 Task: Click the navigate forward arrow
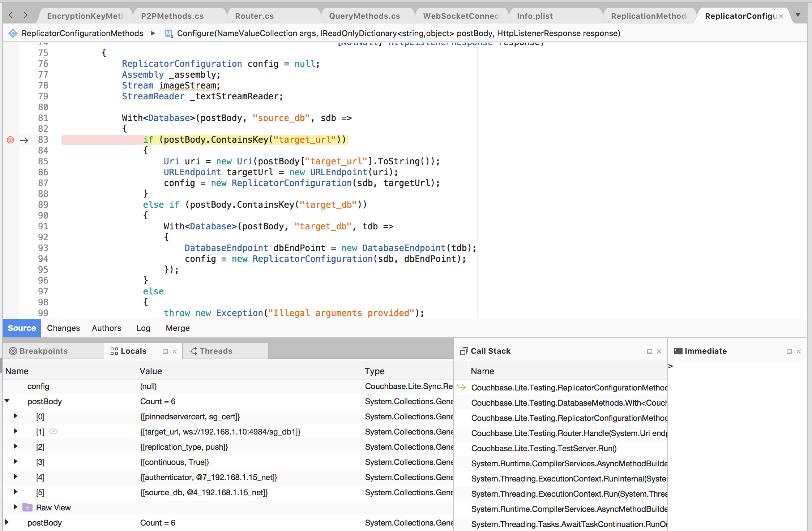click(x=25, y=16)
